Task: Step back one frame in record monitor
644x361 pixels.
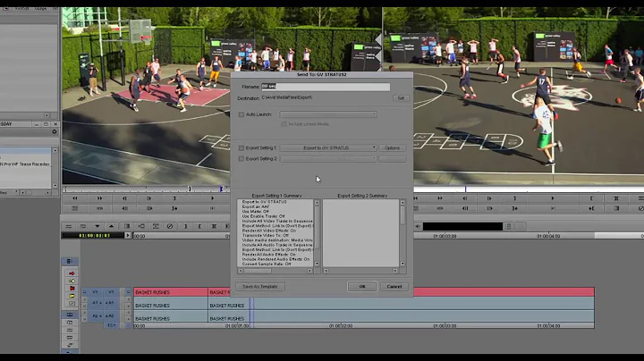Action: 464,198
